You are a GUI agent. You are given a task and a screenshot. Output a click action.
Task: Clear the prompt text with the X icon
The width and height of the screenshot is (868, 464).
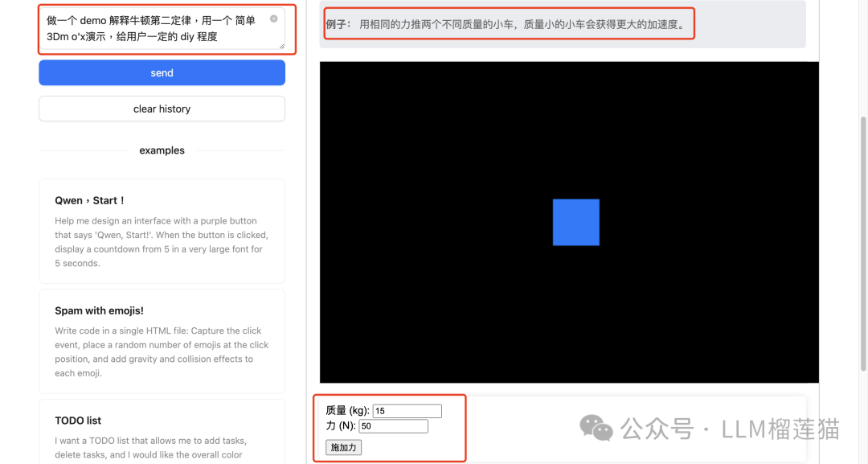pos(273,18)
